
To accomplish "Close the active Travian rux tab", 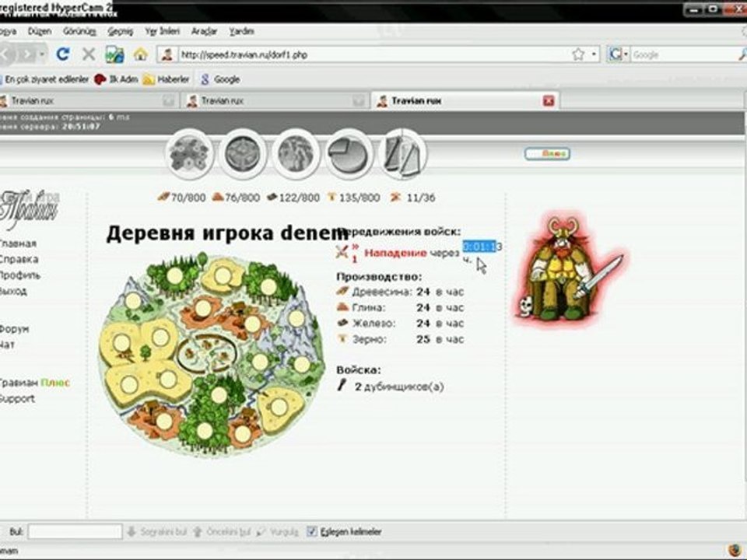I will (x=549, y=101).
